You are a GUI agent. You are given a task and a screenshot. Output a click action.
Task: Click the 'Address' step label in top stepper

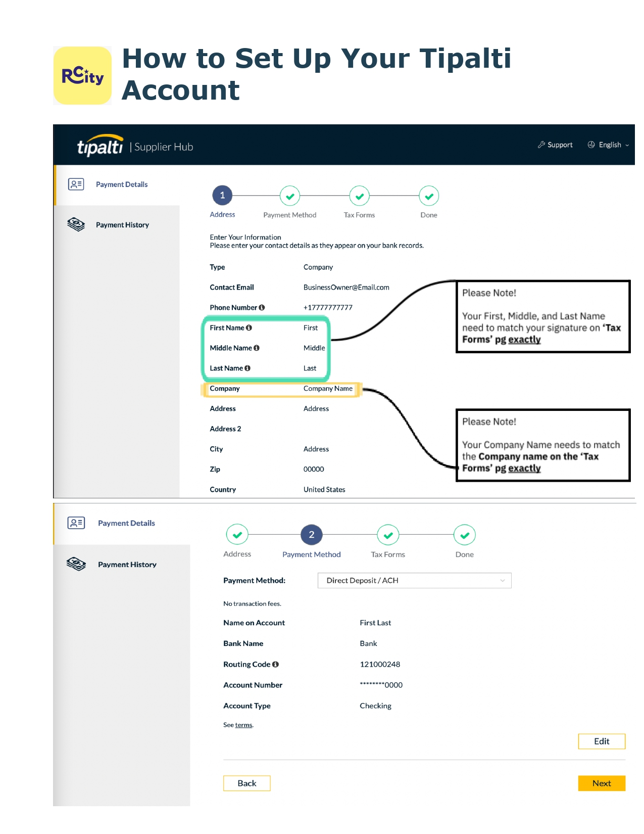point(222,214)
